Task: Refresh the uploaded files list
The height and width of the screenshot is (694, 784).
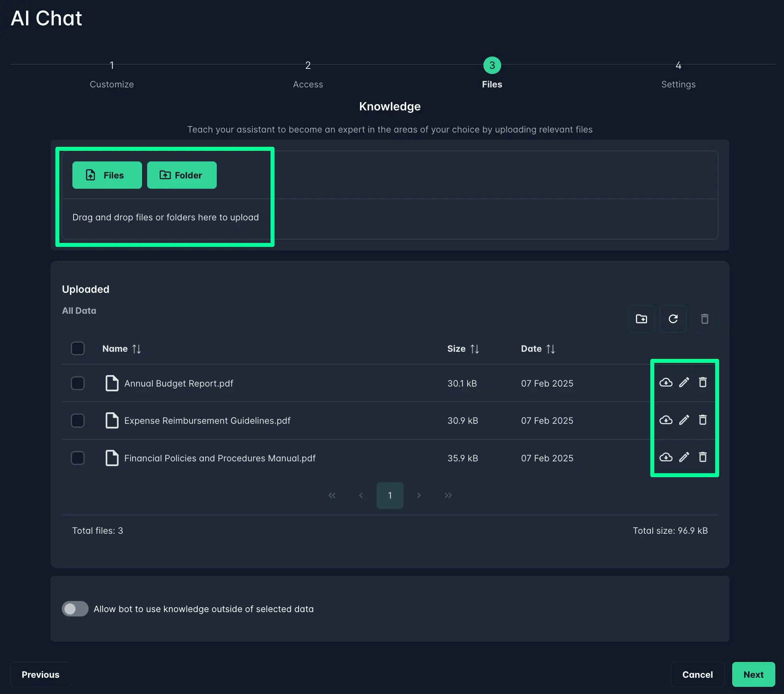Action: (673, 319)
